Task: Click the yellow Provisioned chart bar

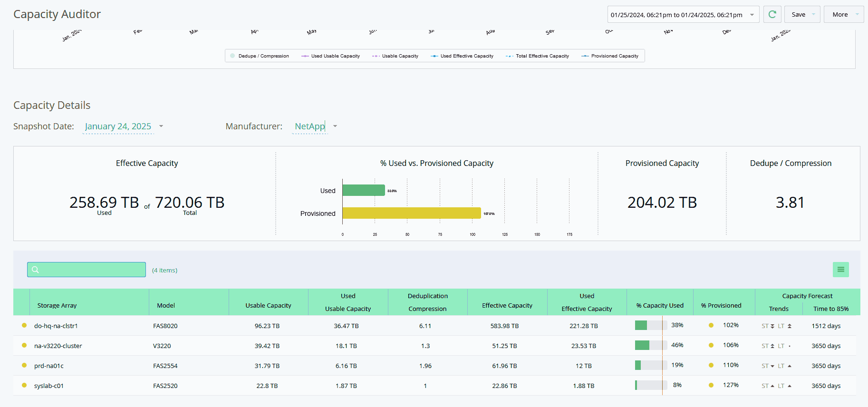Action: tap(412, 213)
